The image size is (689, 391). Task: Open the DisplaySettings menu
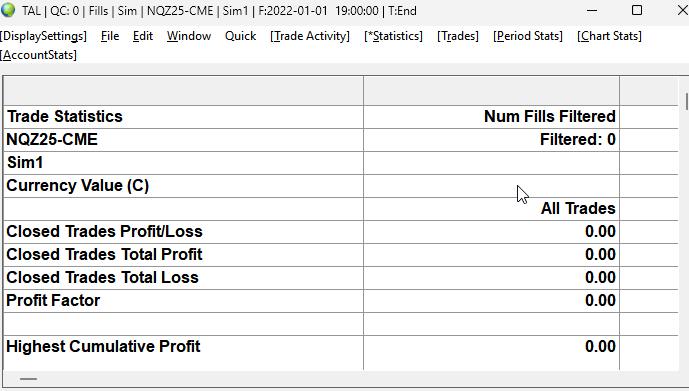44,36
